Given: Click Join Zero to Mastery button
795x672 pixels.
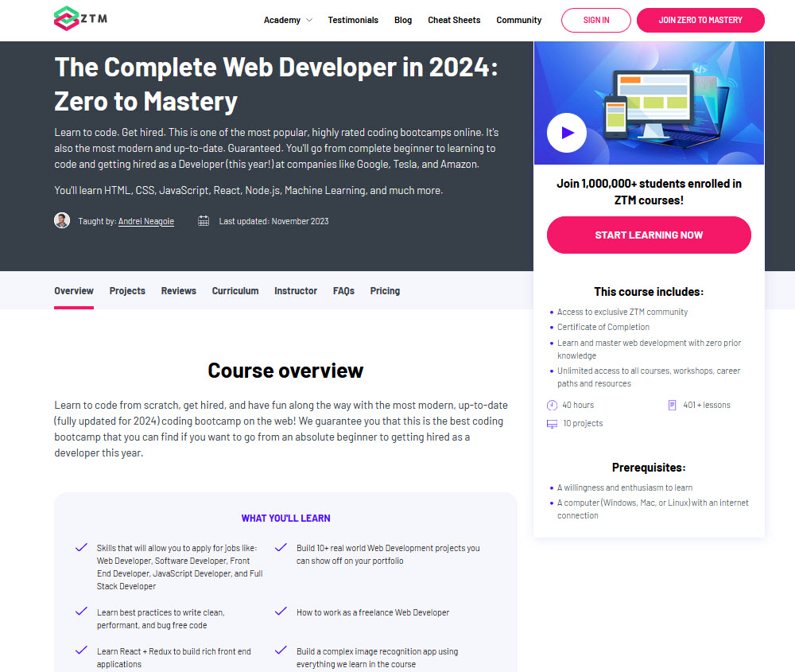Looking at the screenshot, I should point(700,21).
